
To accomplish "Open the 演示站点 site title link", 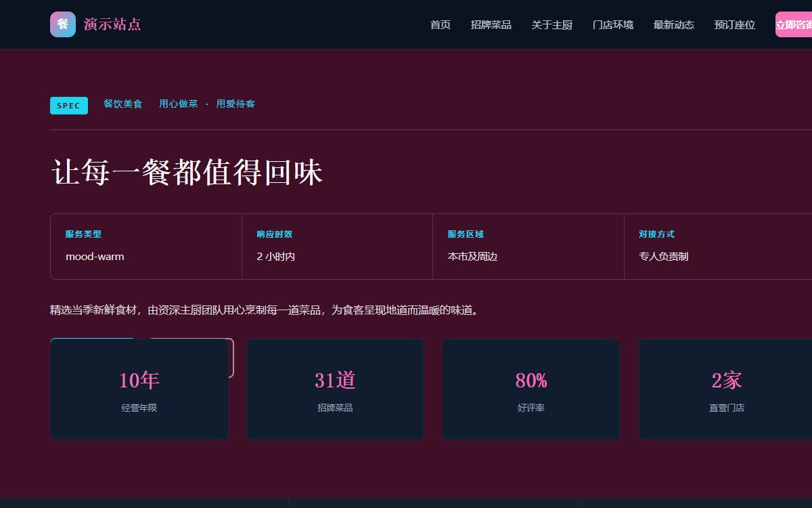I will click(x=112, y=24).
